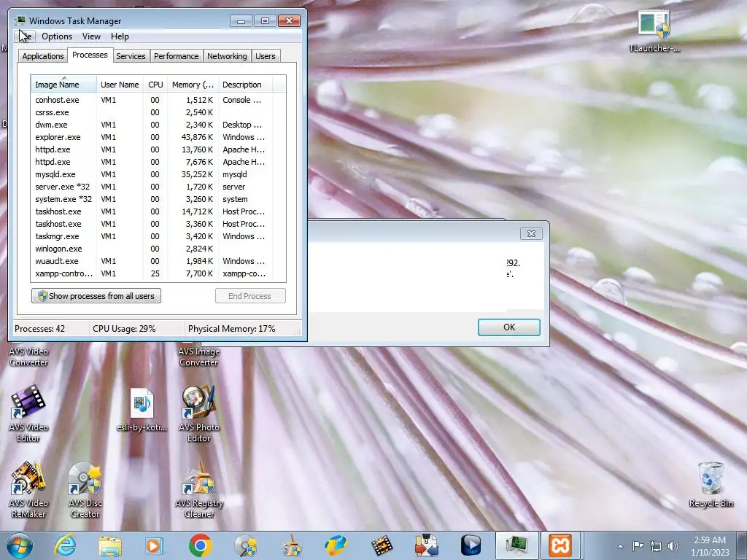Sort by the User Name column header
Image resolution: width=747 pixels, height=560 pixels.
120,85
